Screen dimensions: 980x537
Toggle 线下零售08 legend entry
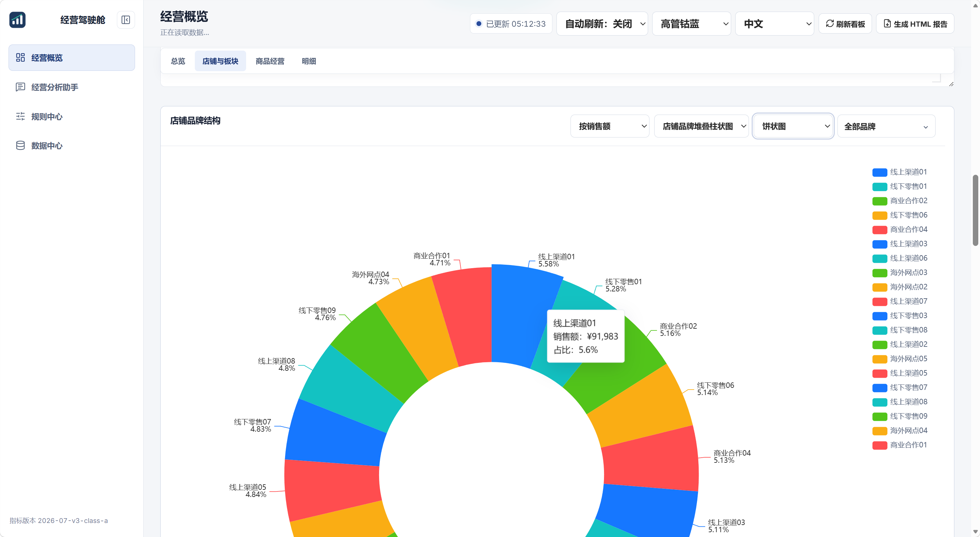(x=900, y=330)
